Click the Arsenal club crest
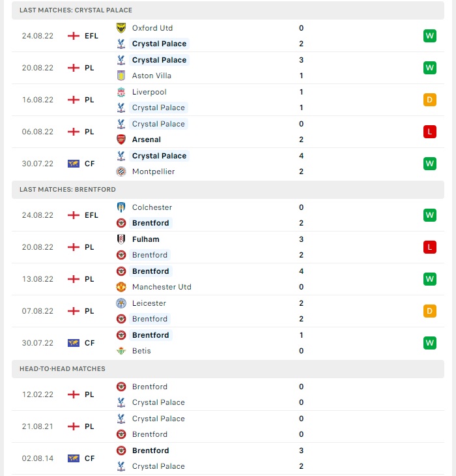The image size is (456, 476). [121, 140]
